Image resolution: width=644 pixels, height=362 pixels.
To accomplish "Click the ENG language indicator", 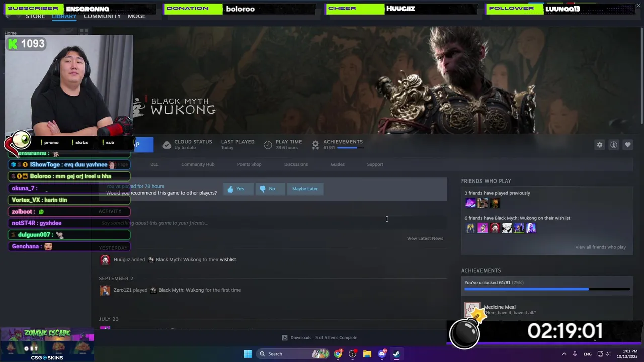I will click(x=587, y=354).
